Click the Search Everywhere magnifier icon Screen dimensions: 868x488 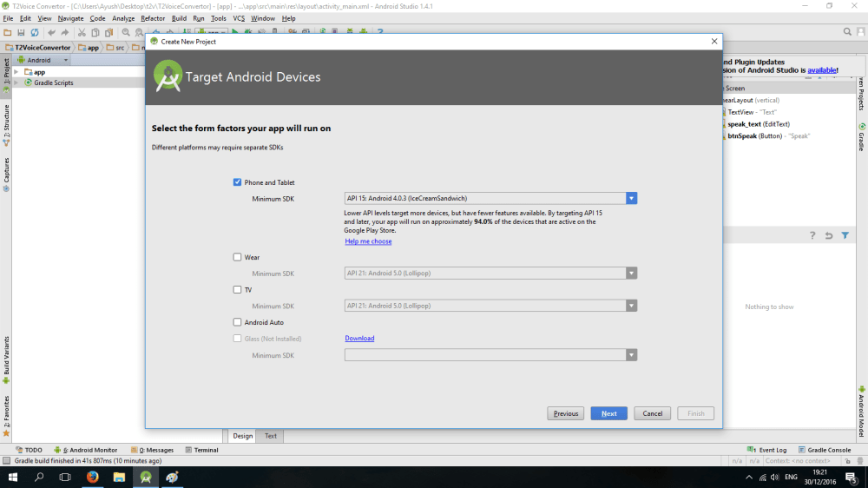848,32
